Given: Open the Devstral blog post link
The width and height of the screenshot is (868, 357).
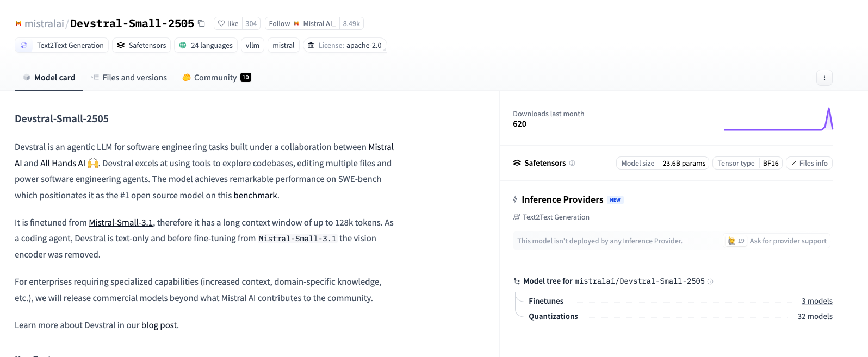Looking at the screenshot, I should tap(159, 325).
